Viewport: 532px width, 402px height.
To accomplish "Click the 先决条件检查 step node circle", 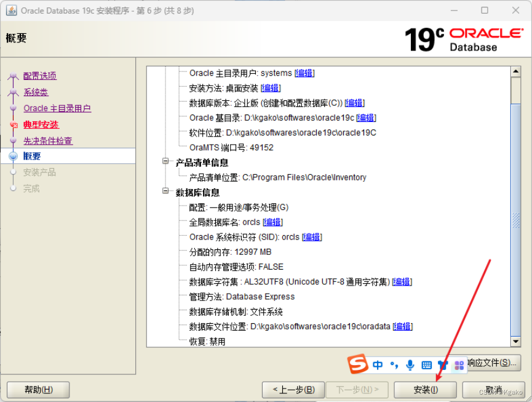I will (x=13, y=140).
